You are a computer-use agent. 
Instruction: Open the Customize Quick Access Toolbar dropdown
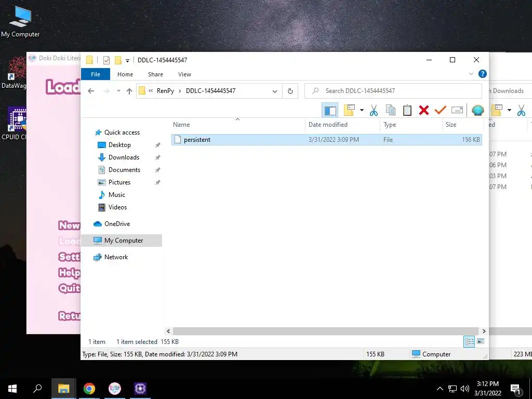128,60
